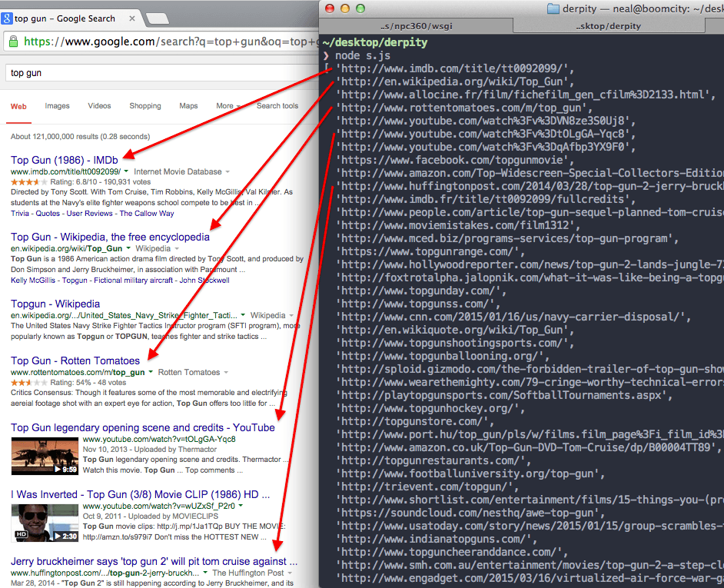Screen dimensions: 724x588
Task: Switch to the Maps search tab
Action: [188, 106]
